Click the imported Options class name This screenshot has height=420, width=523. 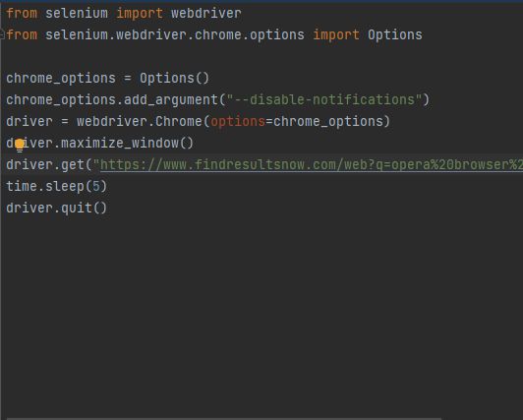tap(395, 35)
